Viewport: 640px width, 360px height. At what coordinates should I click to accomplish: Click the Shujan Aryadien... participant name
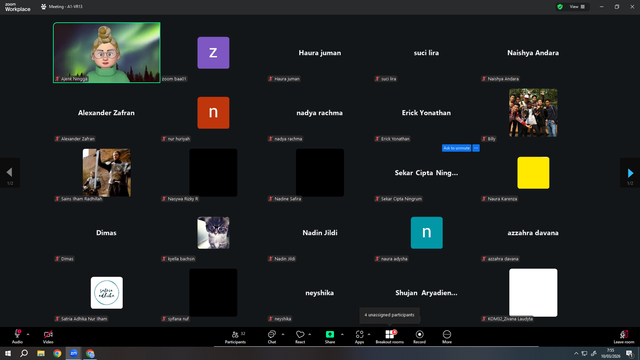[x=427, y=293]
